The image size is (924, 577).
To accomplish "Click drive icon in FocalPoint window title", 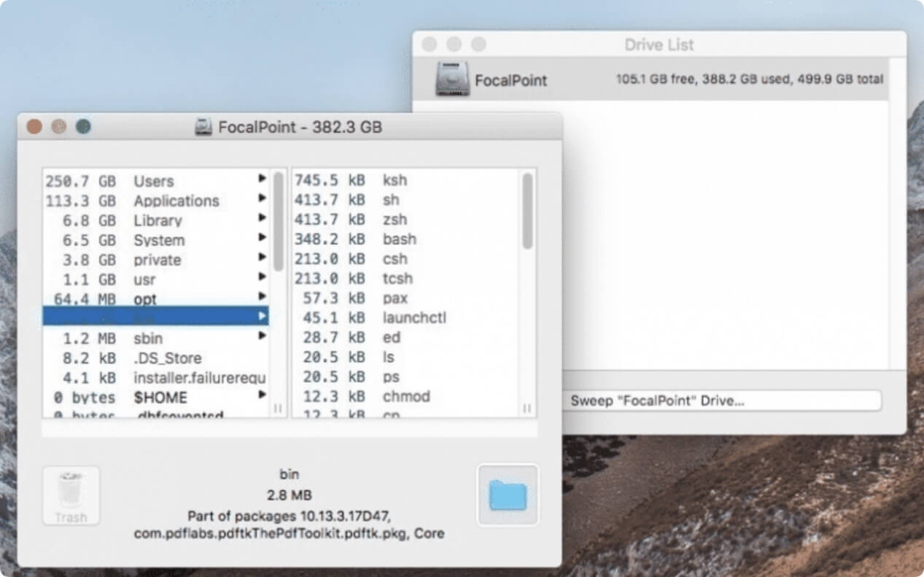I will pyautogui.click(x=203, y=128).
